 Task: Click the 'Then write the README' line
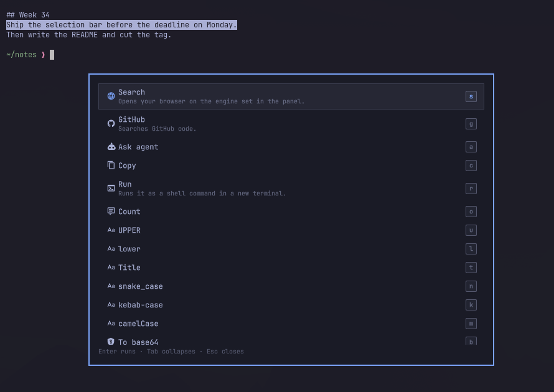click(x=88, y=35)
